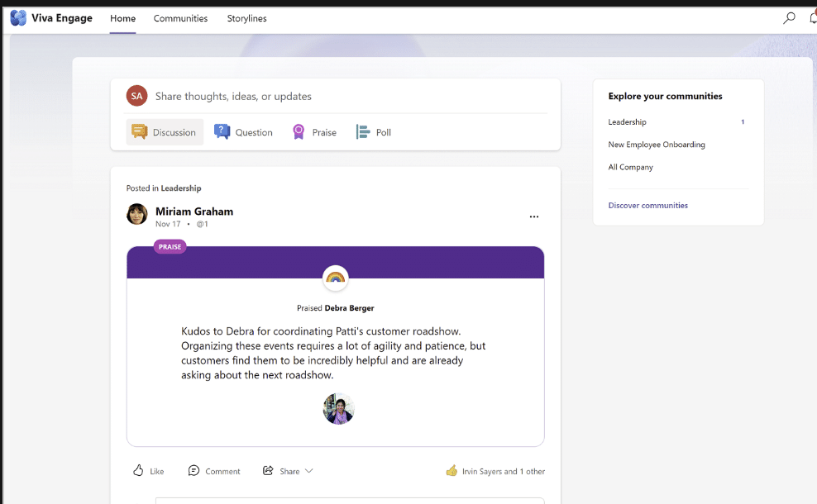Viewport: 817px width, 504px height.
Task: Click the Viva Engage logo icon
Action: click(x=18, y=17)
